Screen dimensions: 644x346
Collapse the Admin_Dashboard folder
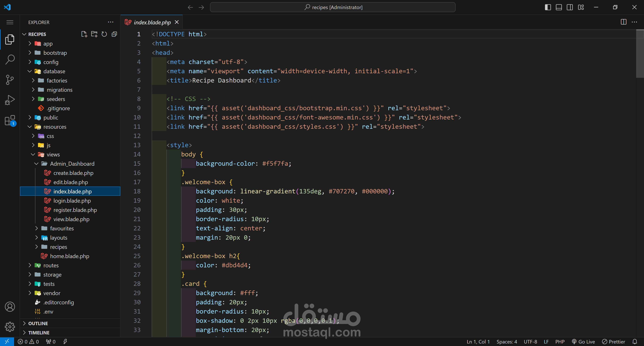point(72,164)
